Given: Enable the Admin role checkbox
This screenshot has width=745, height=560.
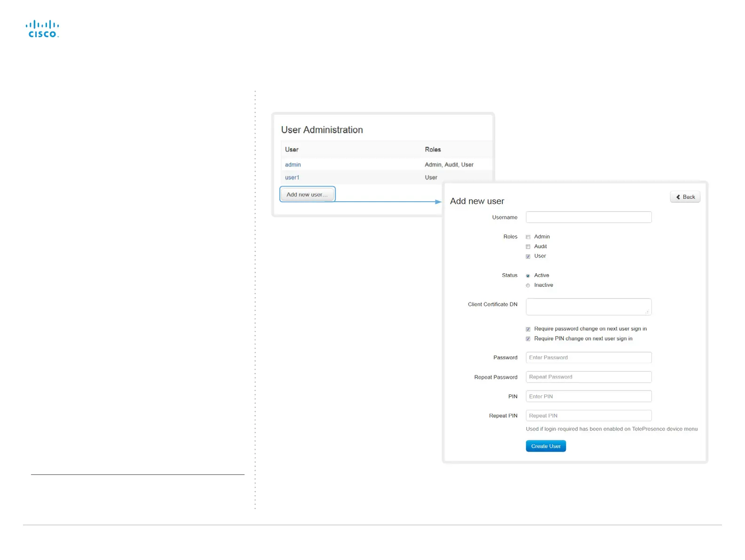Looking at the screenshot, I should coord(528,237).
